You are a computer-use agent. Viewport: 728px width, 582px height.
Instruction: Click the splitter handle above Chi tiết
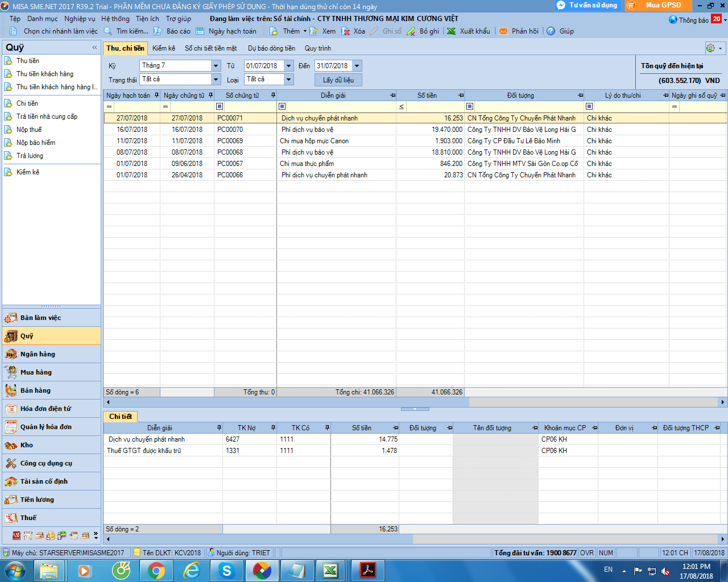(x=415, y=409)
